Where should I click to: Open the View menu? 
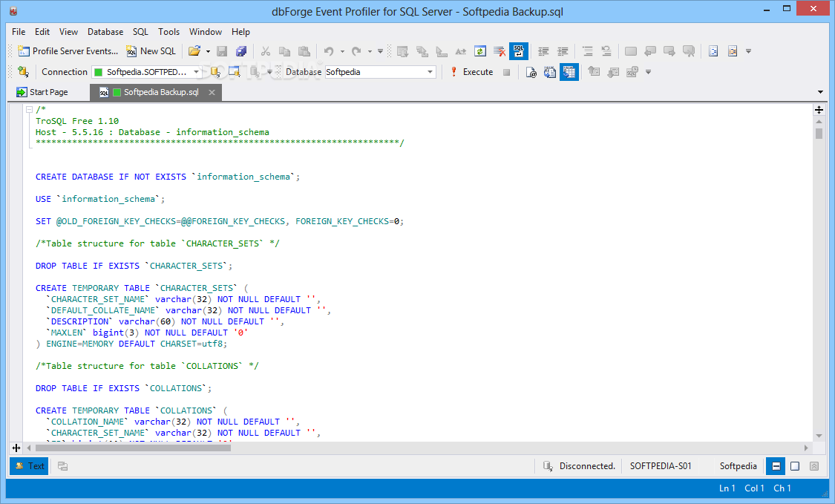(68, 32)
